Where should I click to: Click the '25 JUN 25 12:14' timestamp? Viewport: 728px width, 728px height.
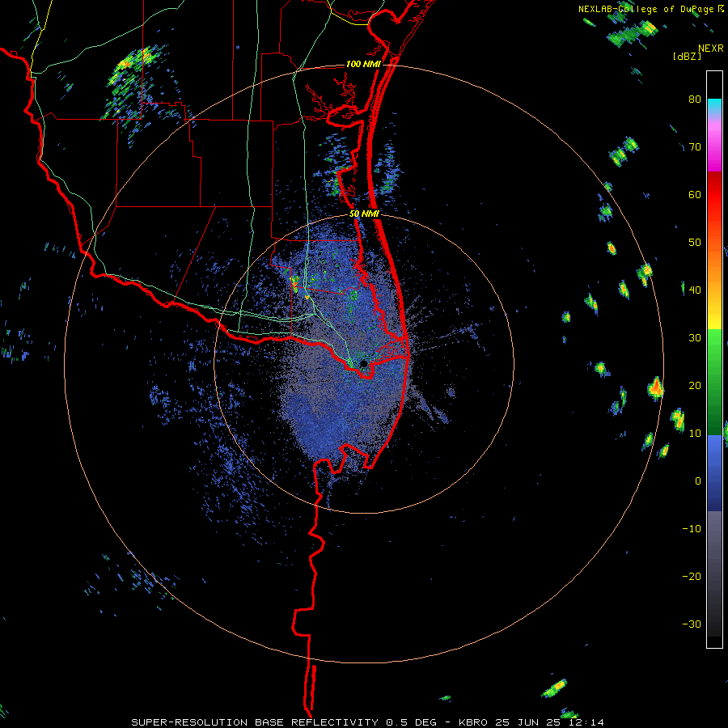coord(548,722)
